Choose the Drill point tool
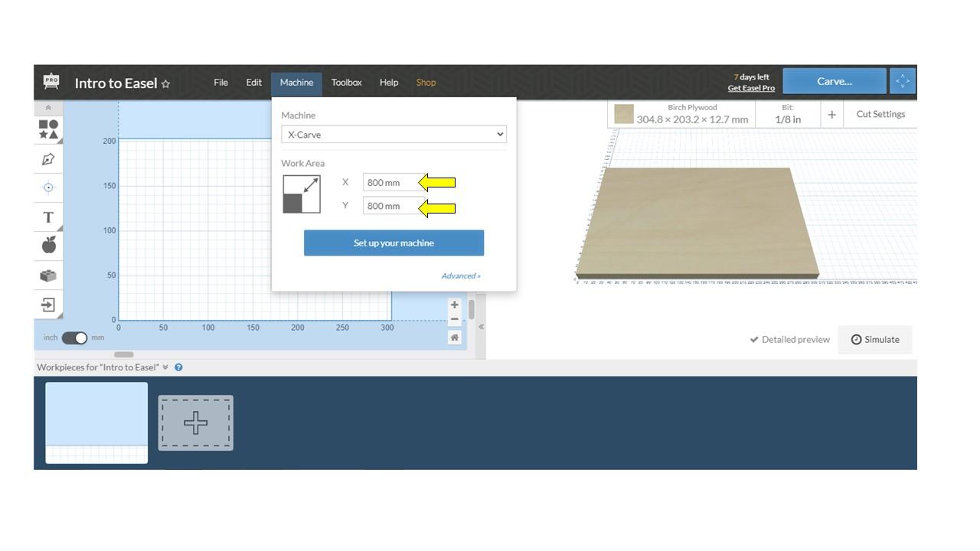This screenshot has width=980, height=551. tap(48, 187)
